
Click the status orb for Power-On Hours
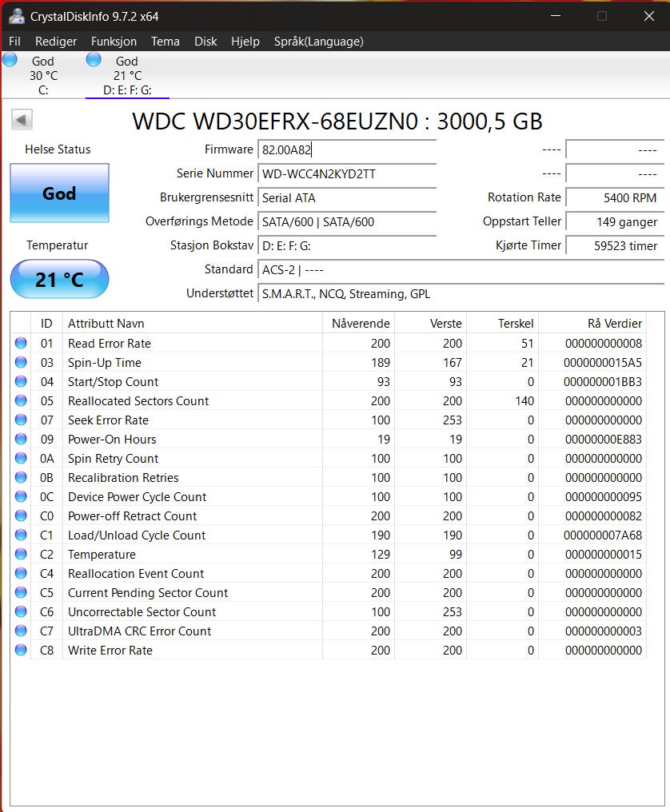[x=21, y=439]
